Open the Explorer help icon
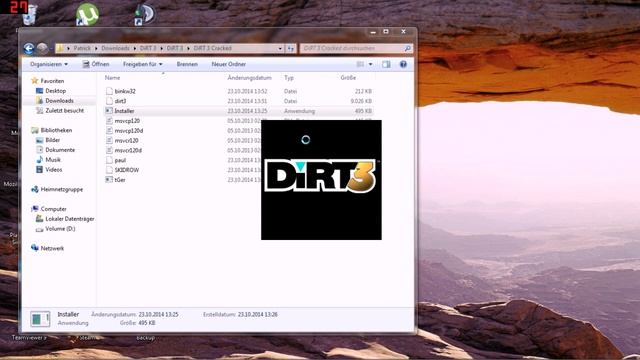The width and height of the screenshot is (640, 360). pyautogui.click(x=403, y=64)
